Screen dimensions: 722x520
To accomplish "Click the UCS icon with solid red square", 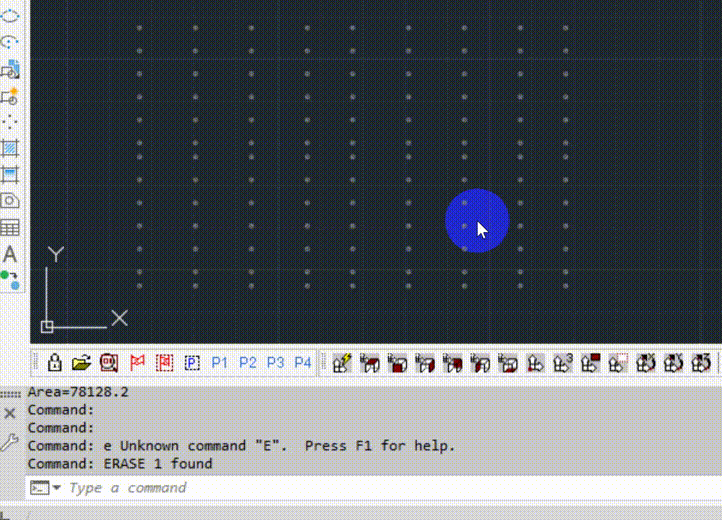I will pos(591,363).
